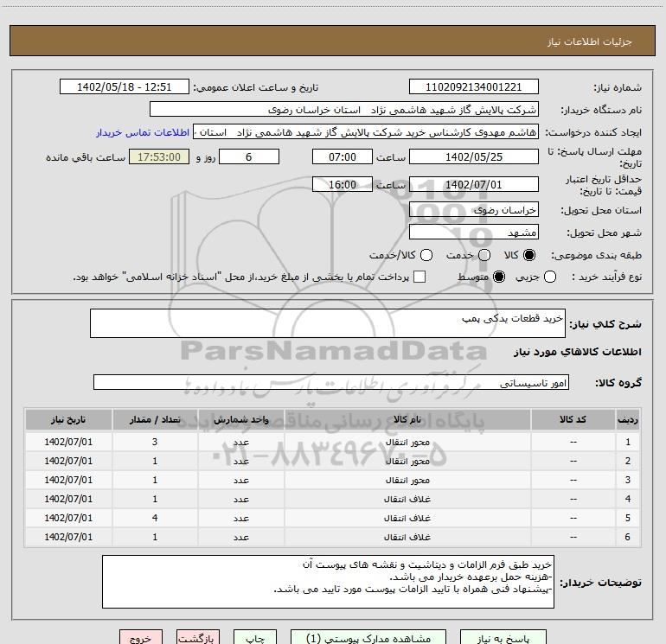The height and width of the screenshot is (644, 666).
Task: Click the بازگشت back button
Action: pyautogui.click(x=198, y=638)
